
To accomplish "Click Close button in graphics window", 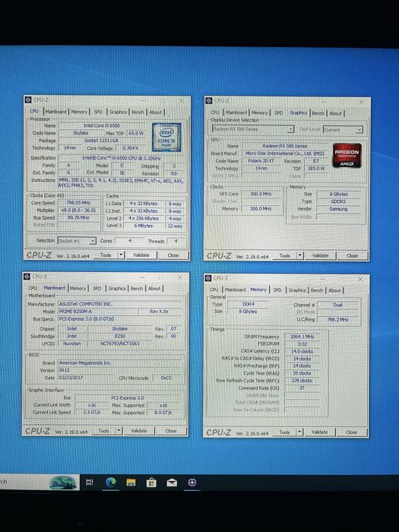I will pos(352,256).
